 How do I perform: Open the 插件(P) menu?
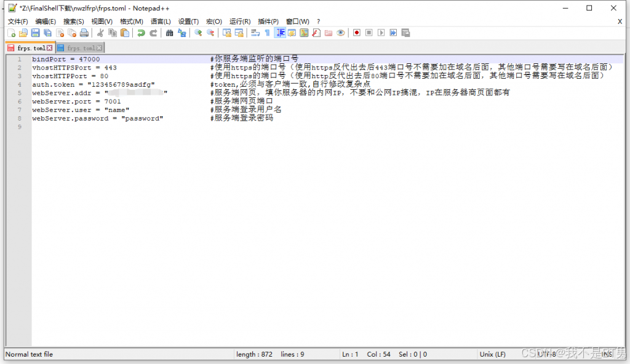(268, 22)
